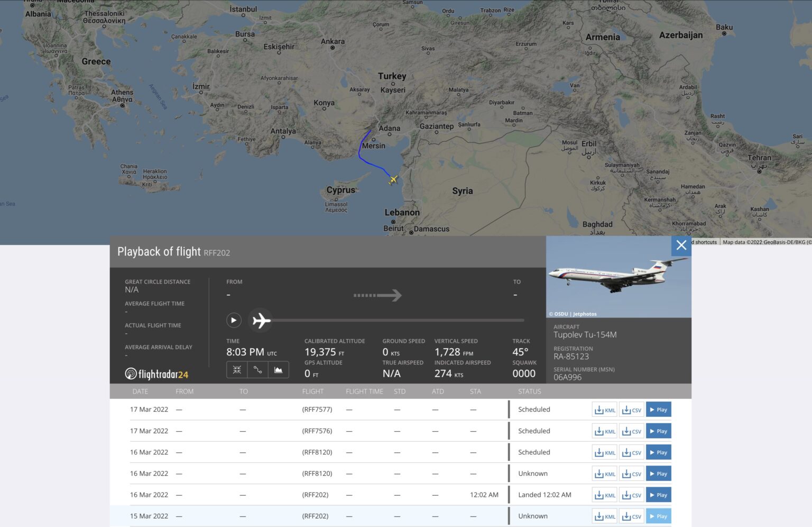
Task: Start flight playback with the round play button
Action: click(234, 320)
